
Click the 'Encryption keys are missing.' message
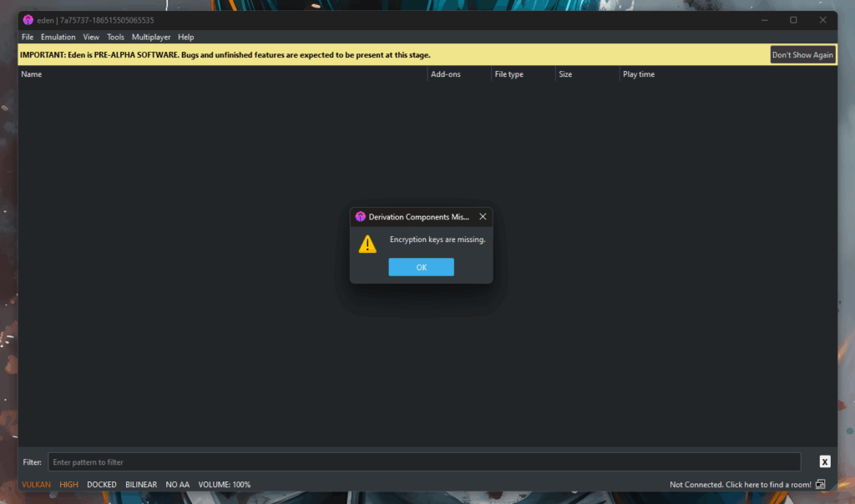[438, 239]
